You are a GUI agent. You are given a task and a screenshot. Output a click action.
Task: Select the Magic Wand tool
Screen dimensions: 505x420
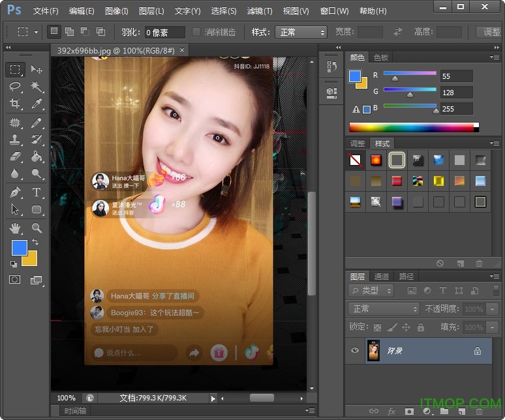coord(37,86)
